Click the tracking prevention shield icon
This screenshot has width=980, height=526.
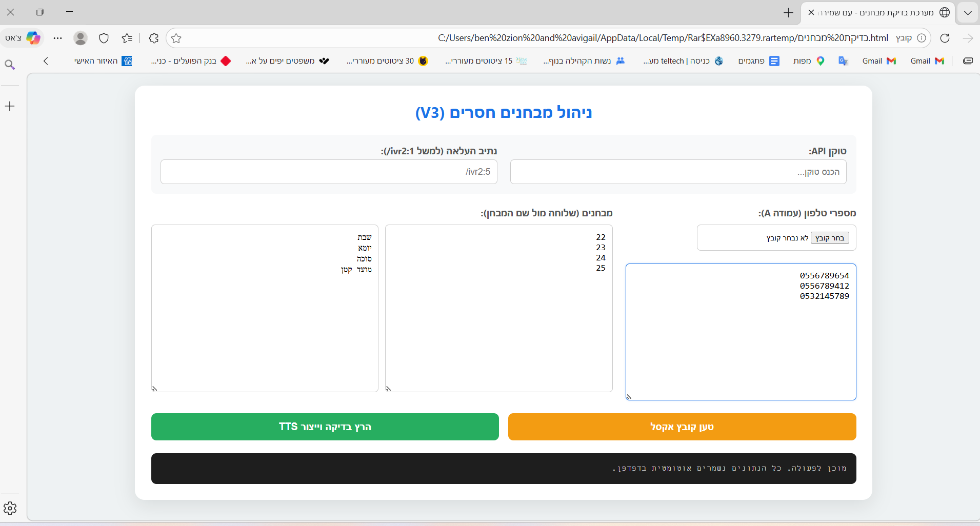[x=104, y=38]
